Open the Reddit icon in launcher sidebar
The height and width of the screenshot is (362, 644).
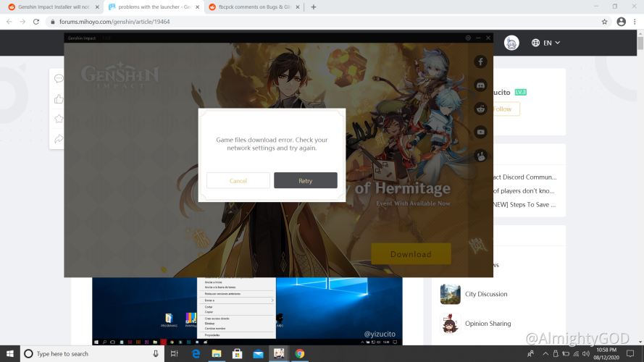(x=480, y=109)
